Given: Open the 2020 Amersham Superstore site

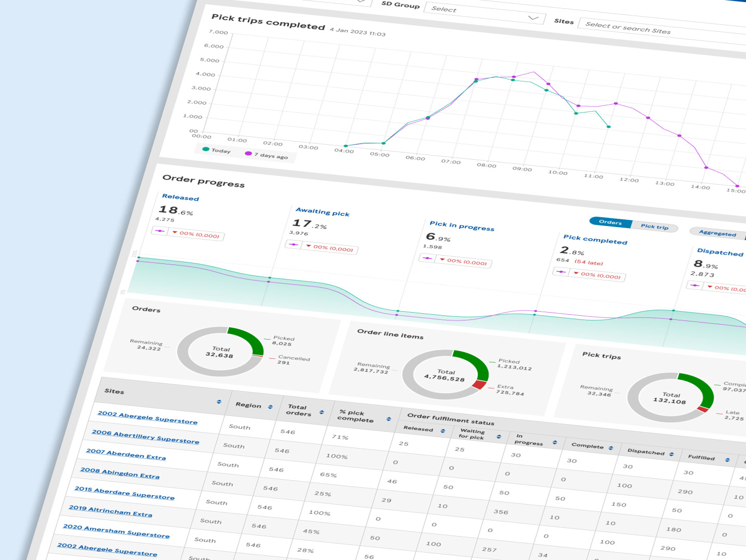Looking at the screenshot, I should pyautogui.click(x=116, y=530).
